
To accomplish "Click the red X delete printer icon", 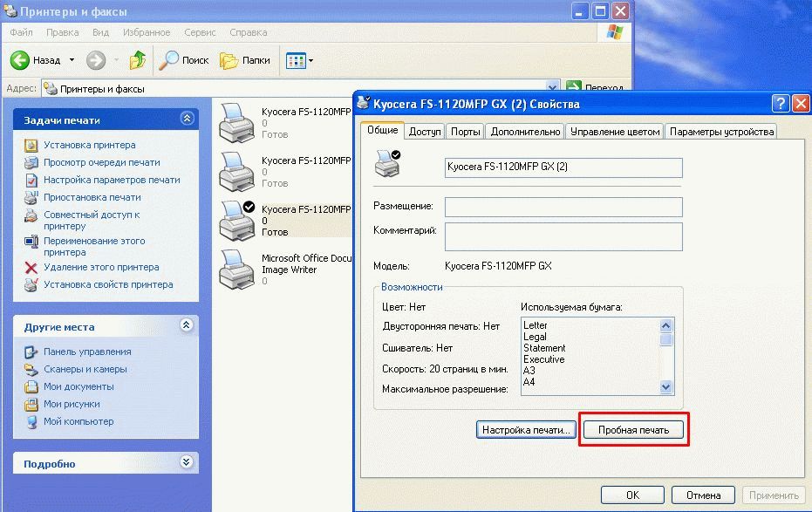I will point(31,268).
